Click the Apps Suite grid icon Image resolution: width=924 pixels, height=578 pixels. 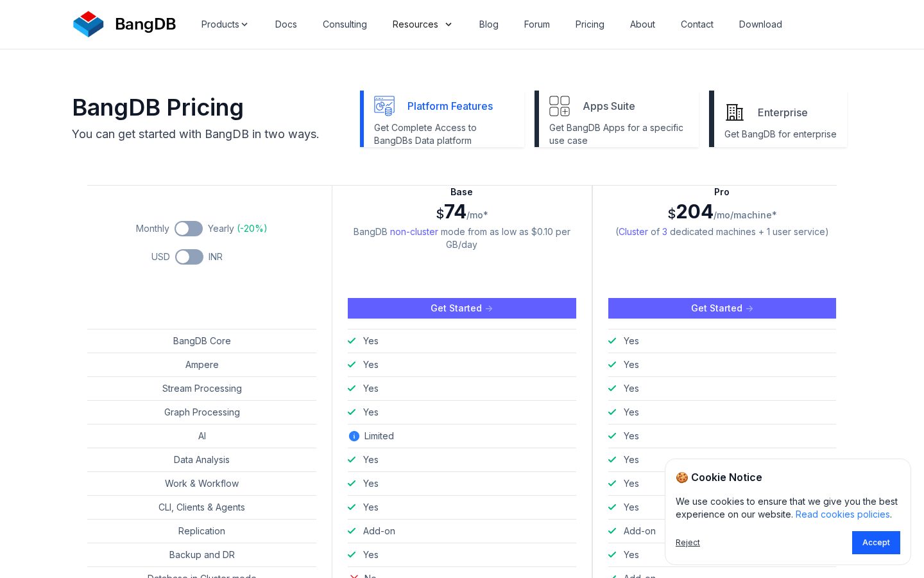pos(560,106)
